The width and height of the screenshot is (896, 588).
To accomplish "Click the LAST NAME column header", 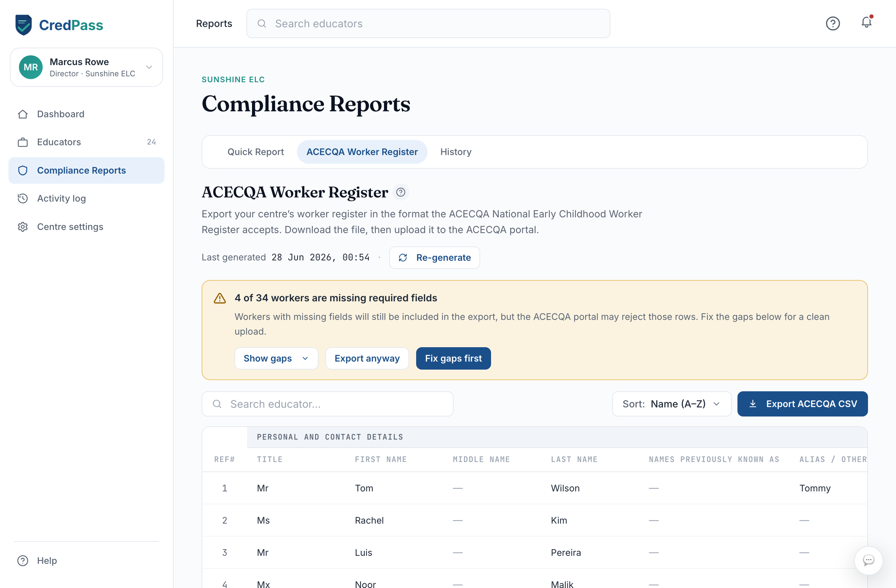I will pyautogui.click(x=574, y=459).
